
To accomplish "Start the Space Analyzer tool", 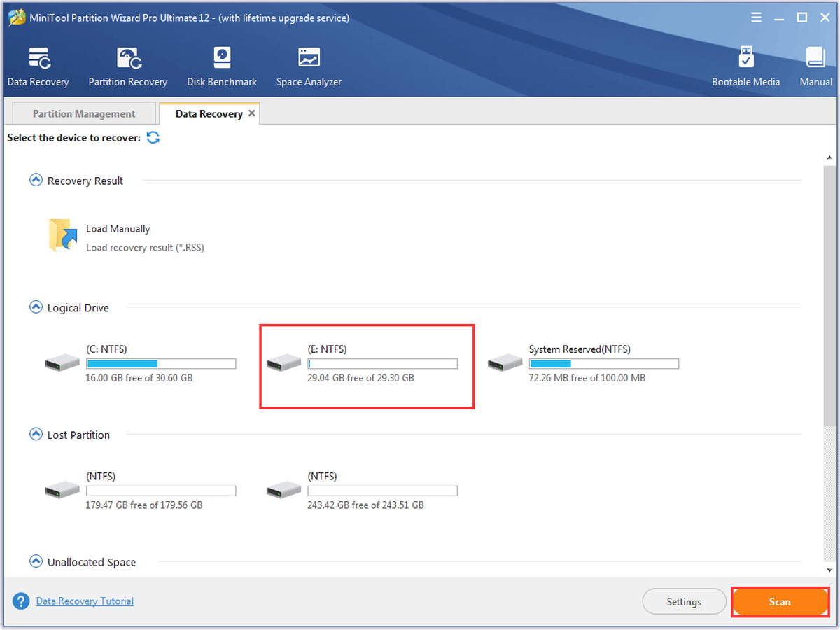I will (x=309, y=58).
